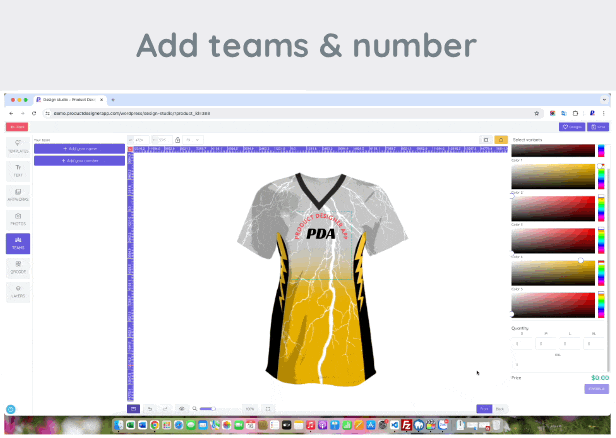Toggle the grid button in bottom toolbar
The height and width of the screenshot is (438, 616).
pos(133,409)
